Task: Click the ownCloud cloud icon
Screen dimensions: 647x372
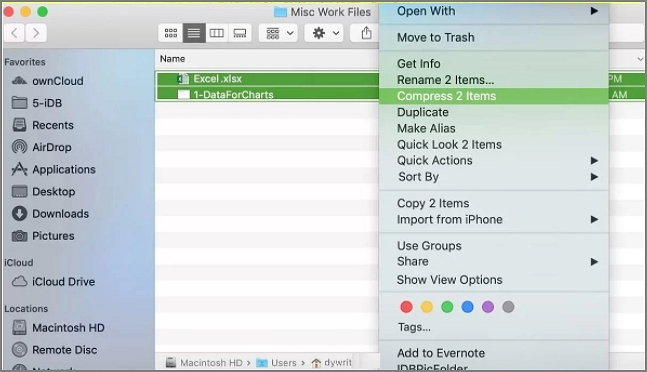Action: (x=19, y=80)
